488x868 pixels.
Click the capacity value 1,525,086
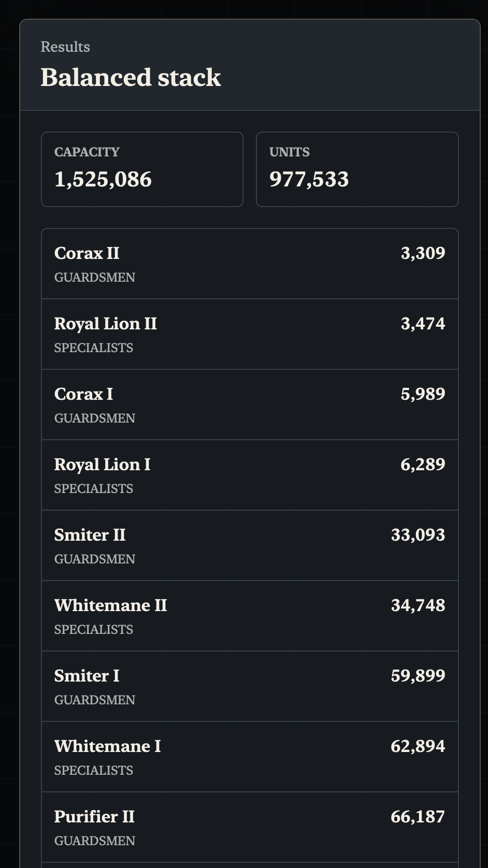(x=103, y=180)
